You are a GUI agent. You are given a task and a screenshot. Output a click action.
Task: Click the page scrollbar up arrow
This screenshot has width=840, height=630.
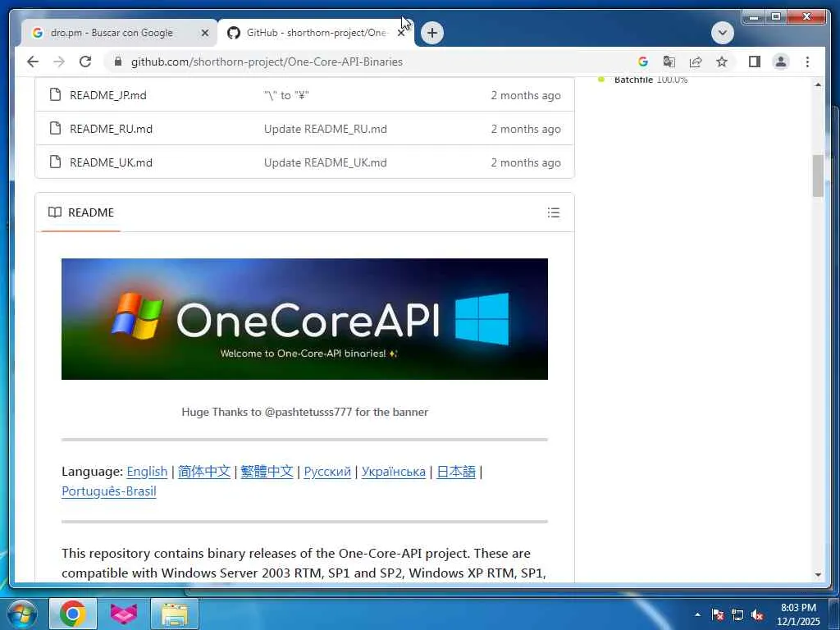tap(818, 84)
